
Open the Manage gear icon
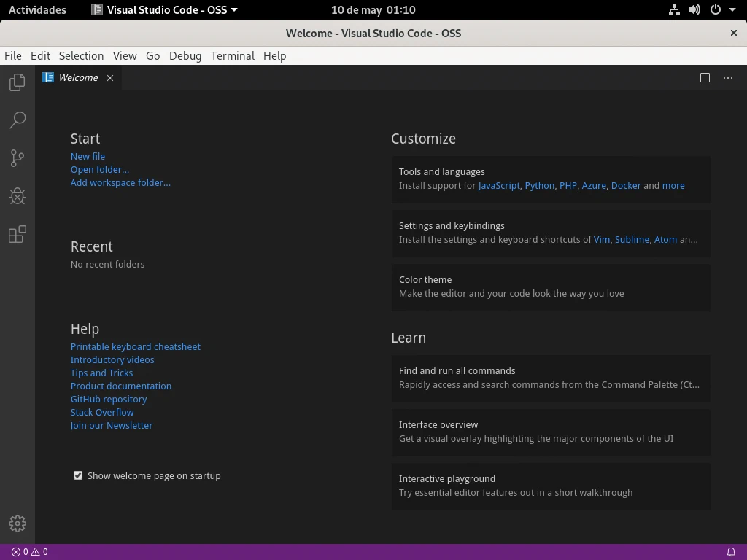18,523
